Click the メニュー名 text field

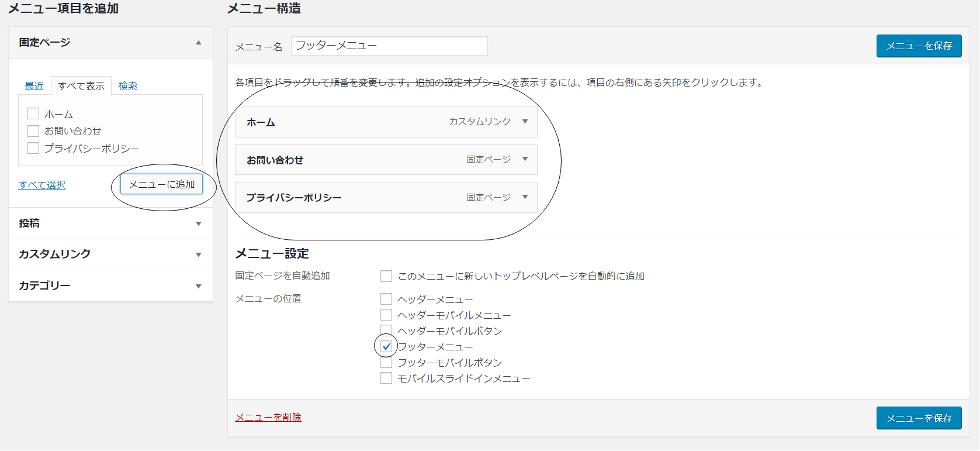click(x=389, y=46)
